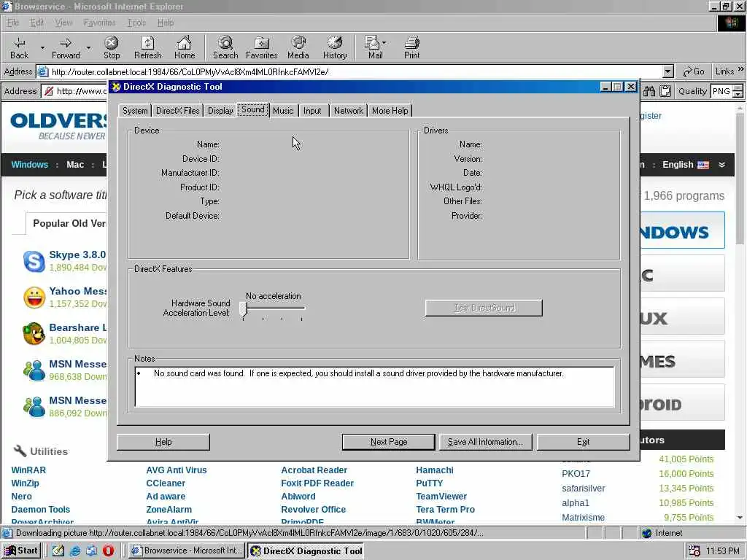
Task: Open the History toolbar icon
Action: click(335, 43)
